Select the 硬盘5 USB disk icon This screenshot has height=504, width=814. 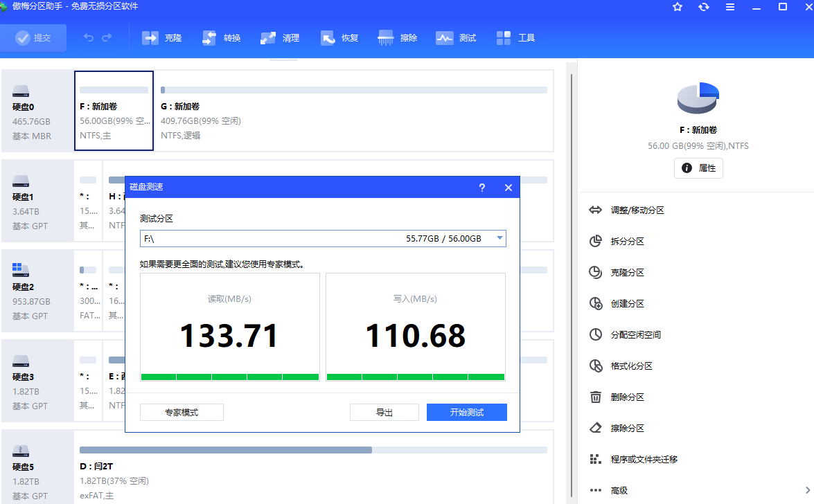pos(21,451)
